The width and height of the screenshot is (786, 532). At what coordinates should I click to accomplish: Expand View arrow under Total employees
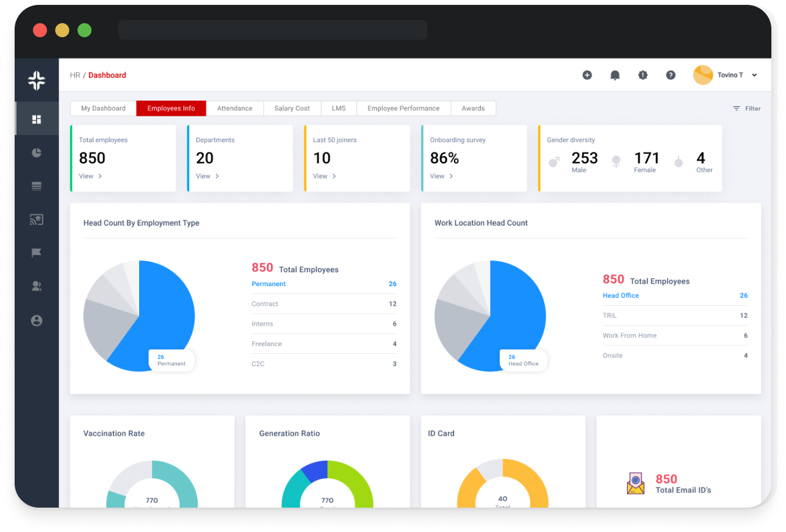click(x=100, y=176)
